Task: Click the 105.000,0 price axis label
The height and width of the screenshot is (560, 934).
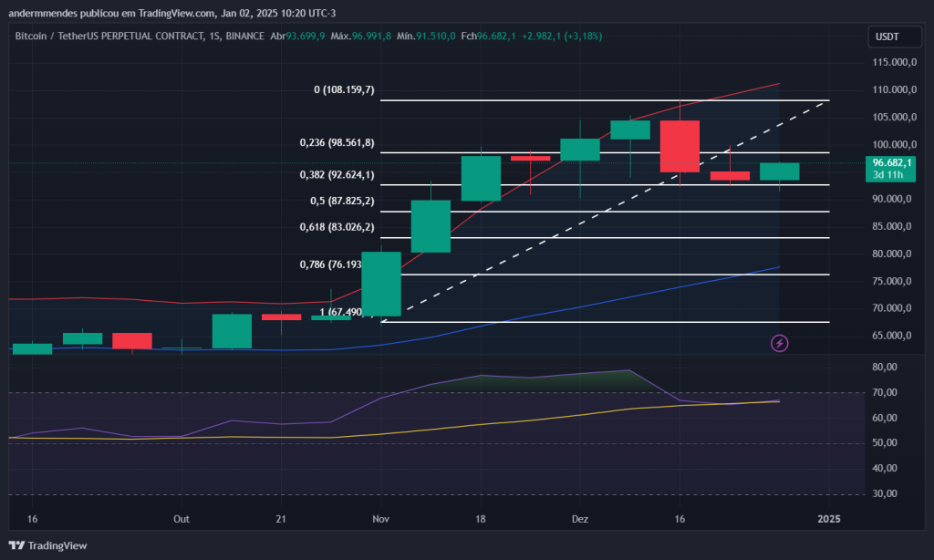Action: [x=894, y=117]
